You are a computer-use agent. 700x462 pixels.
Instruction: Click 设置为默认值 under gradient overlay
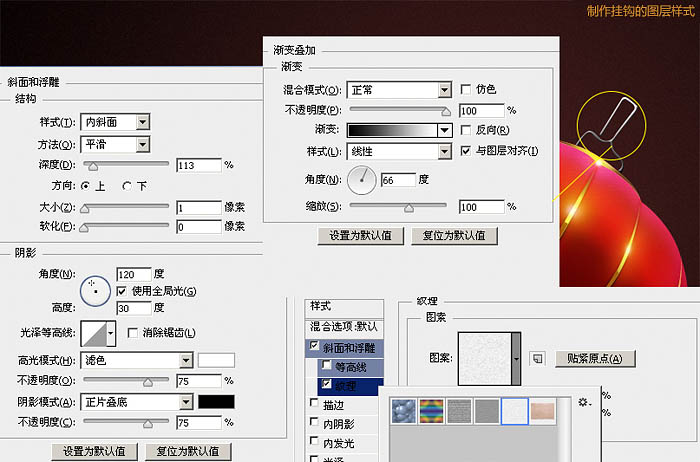pos(361,236)
